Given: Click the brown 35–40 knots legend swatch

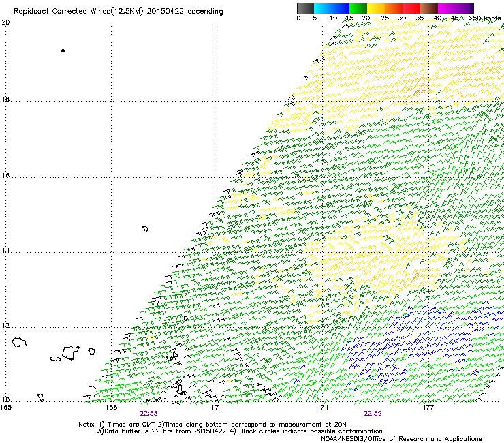Looking at the screenshot, I should click(x=429, y=8).
